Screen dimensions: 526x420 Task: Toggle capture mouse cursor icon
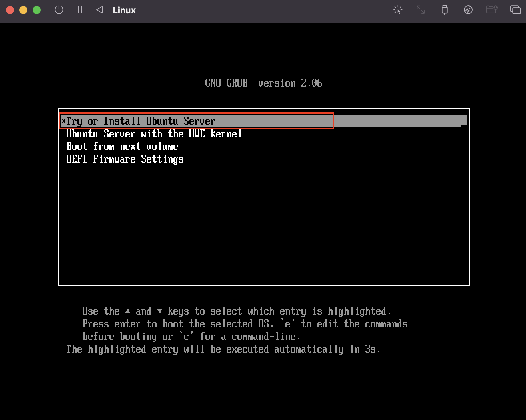pyautogui.click(x=398, y=10)
